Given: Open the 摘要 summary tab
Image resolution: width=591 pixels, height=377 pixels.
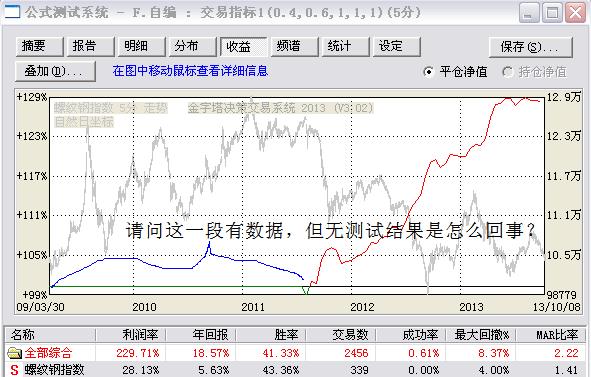Looking at the screenshot, I should pyautogui.click(x=39, y=46).
